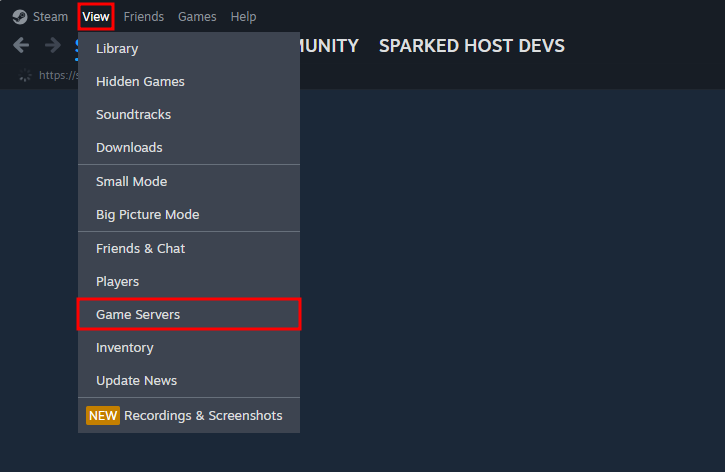Viewport: 725px width, 472px height.
Task: Open Downloads from the menu
Action: click(189, 147)
